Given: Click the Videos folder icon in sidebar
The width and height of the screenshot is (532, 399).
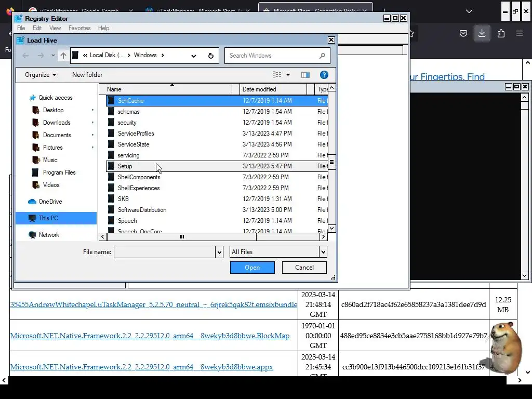Looking at the screenshot, I should [36, 185].
